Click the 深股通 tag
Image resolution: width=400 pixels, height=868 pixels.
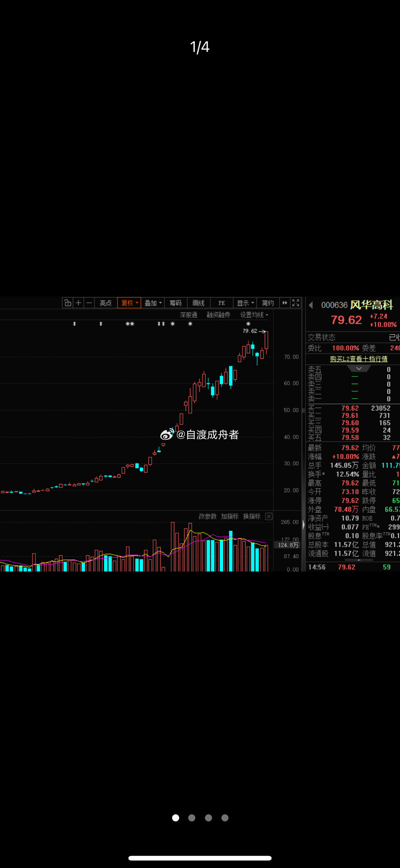tap(189, 315)
